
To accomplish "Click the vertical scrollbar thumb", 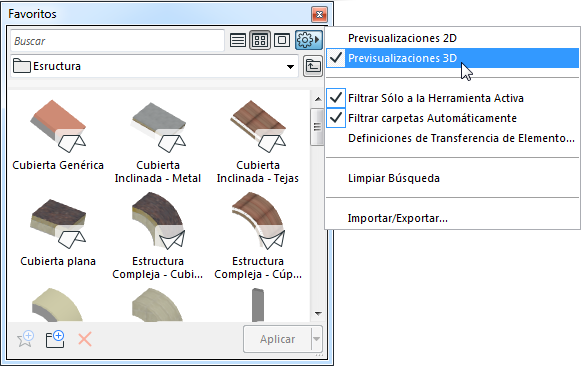I will point(317,127).
